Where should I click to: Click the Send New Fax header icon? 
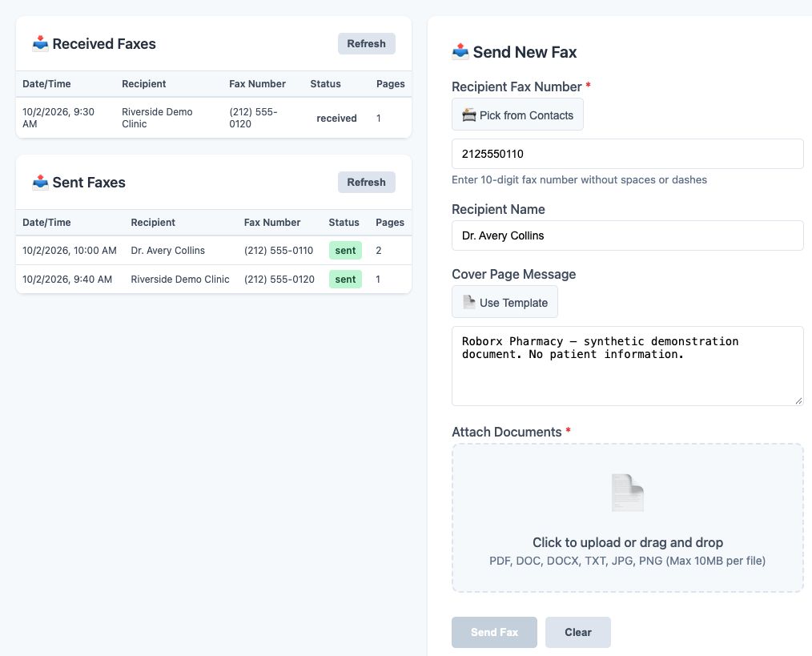[460, 52]
